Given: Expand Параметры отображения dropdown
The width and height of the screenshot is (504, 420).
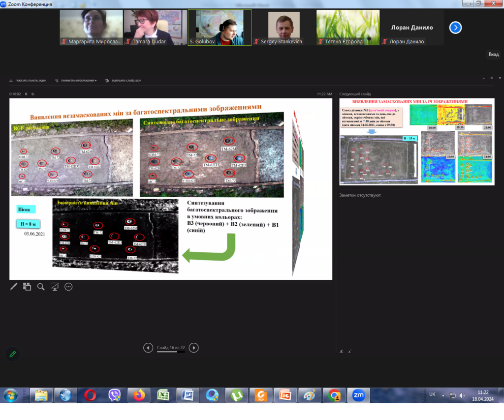Looking at the screenshot, I should click(76, 80).
